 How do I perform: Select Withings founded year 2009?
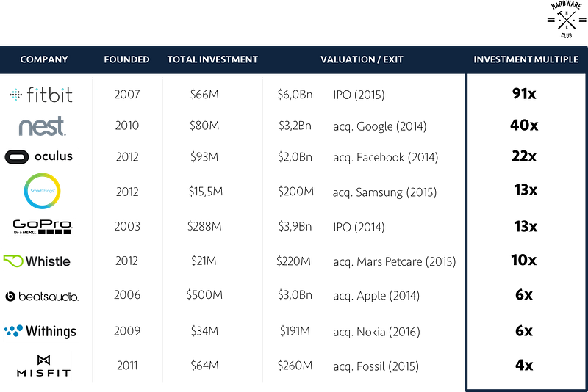pos(127,330)
